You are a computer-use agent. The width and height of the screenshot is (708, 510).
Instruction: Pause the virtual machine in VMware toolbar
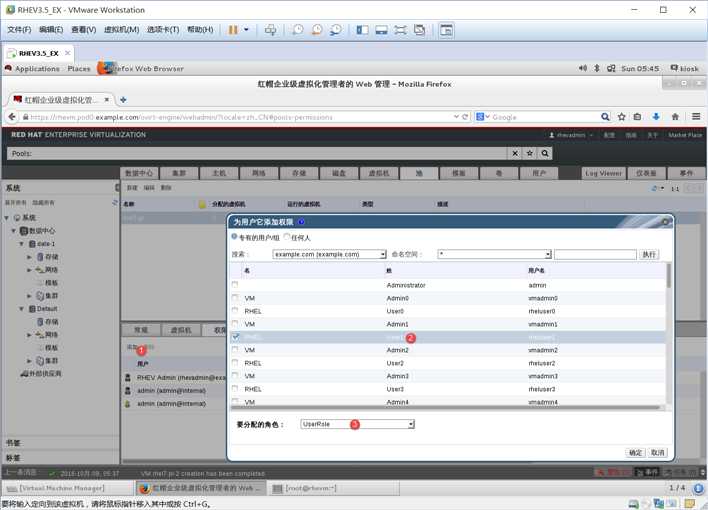233,30
